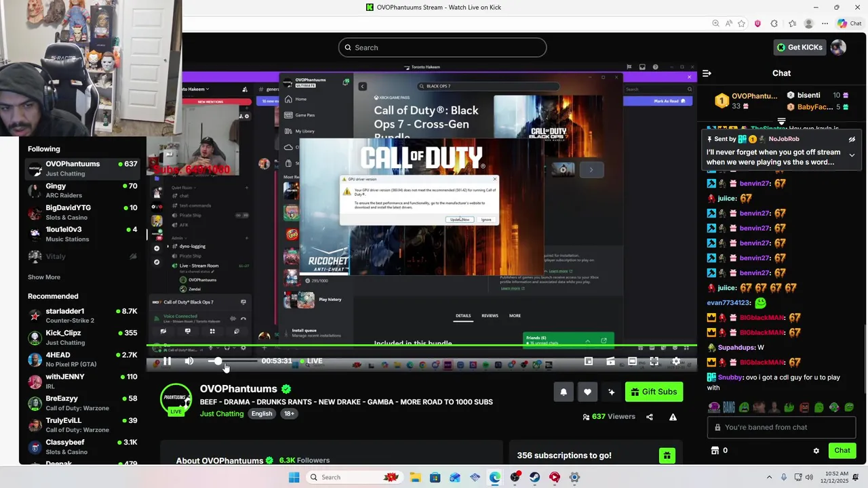Screen dimensions: 868x488
Task: Open the Favorites list icon
Action: pos(792,23)
